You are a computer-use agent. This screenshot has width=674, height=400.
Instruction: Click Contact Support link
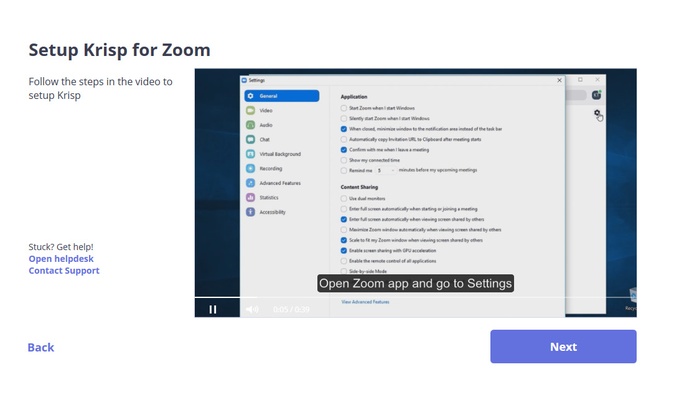point(64,271)
